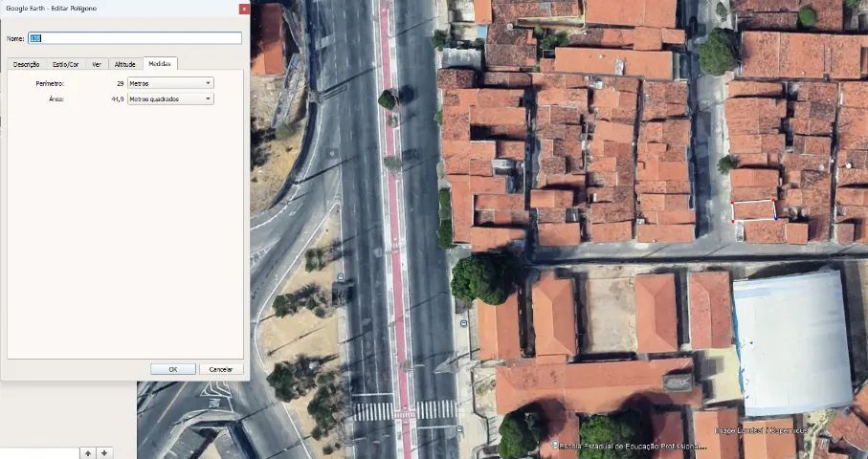This screenshot has height=459, width=868.
Task: Click the Nome: label
Action: 15,38
